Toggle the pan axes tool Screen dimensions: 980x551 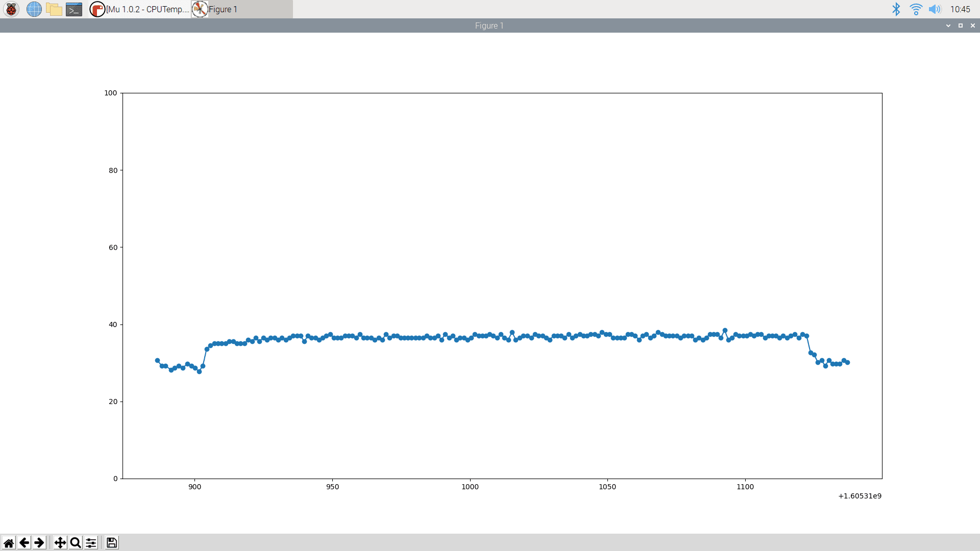[x=60, y=543]
